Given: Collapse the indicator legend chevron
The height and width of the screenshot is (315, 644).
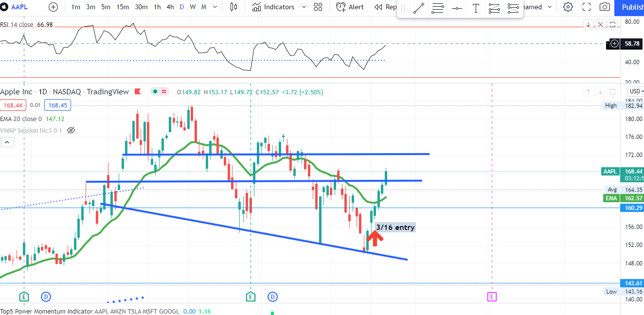Looking at the screenshot, I should 7,142.
